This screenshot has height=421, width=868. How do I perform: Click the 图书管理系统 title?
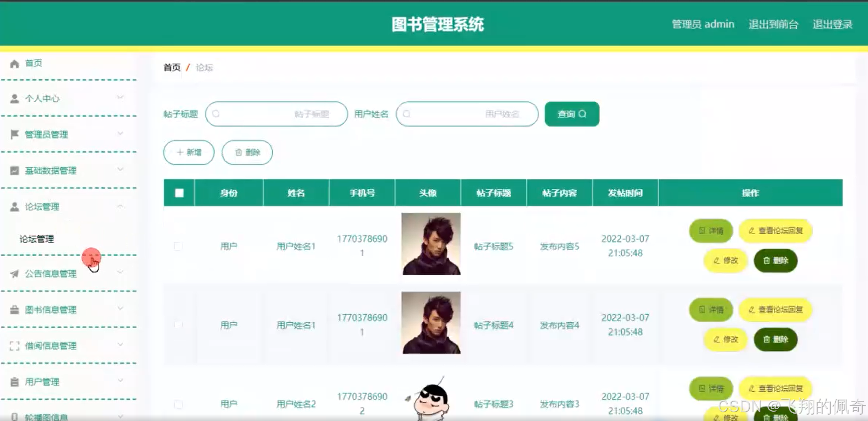(438, 24)
